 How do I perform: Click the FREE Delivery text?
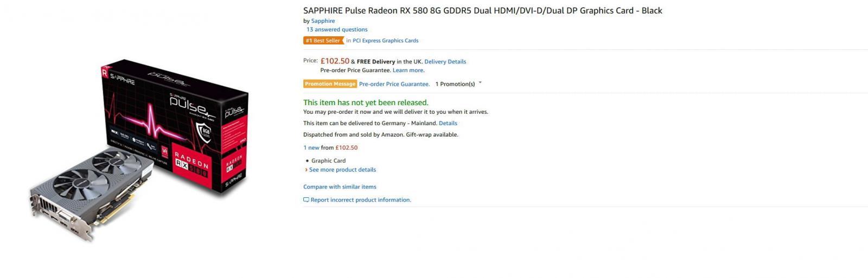(375, 62)
